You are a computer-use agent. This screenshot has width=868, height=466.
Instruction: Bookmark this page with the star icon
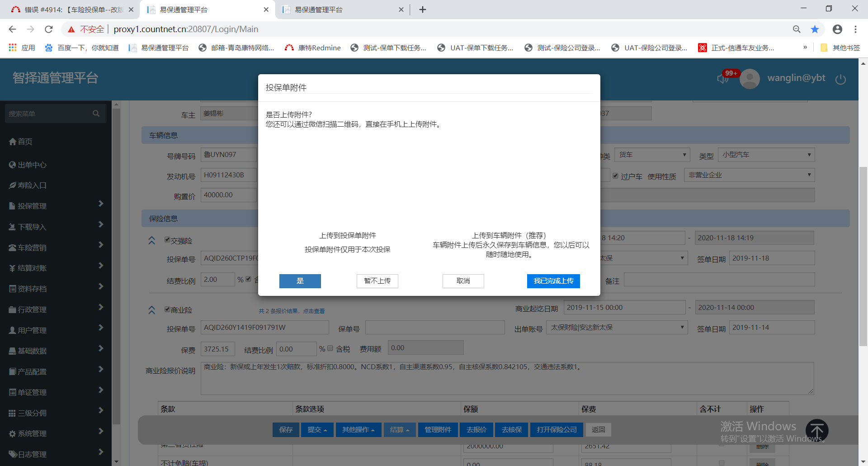(x=815, y=29)
